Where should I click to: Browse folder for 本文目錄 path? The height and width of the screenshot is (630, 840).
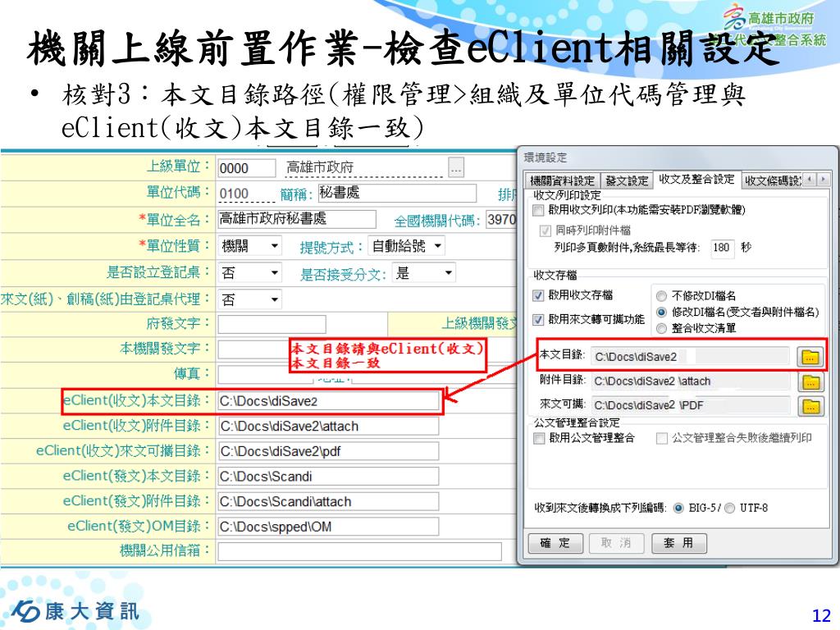click(x=810, y=357)
